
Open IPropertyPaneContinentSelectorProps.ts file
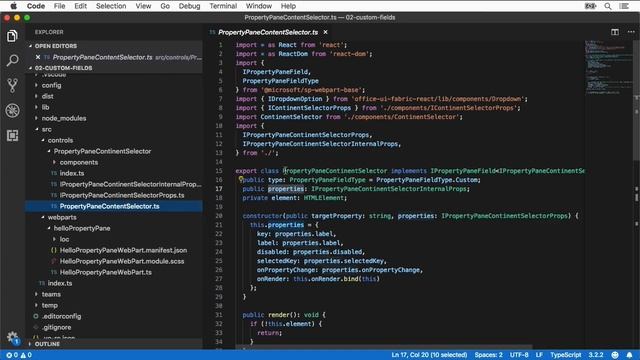pos(122,196)
